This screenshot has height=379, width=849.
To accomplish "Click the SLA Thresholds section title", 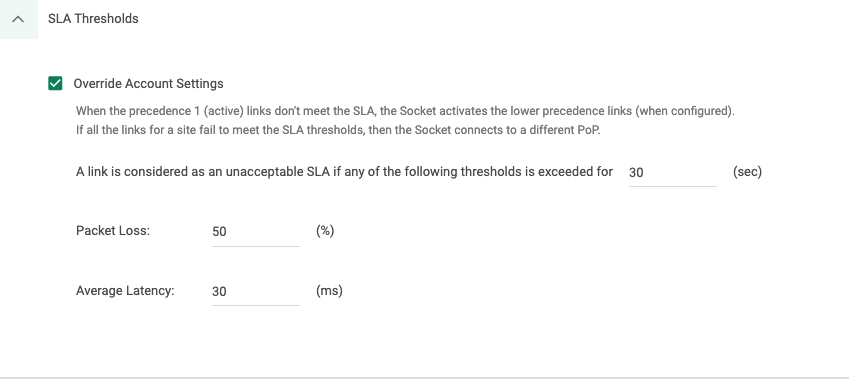I will (93, 18).
